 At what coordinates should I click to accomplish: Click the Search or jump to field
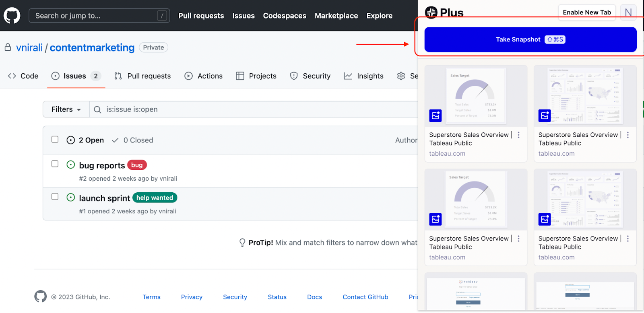click(99, 16)
